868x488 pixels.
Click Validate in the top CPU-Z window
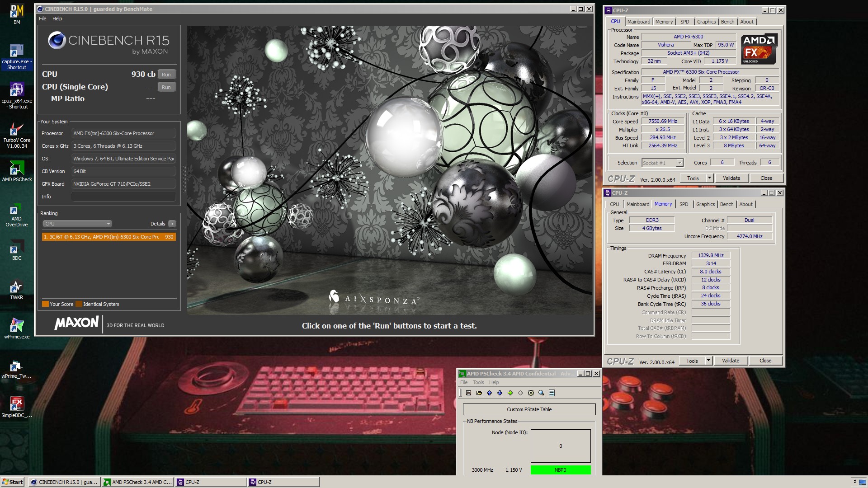[x=731, y=178]
